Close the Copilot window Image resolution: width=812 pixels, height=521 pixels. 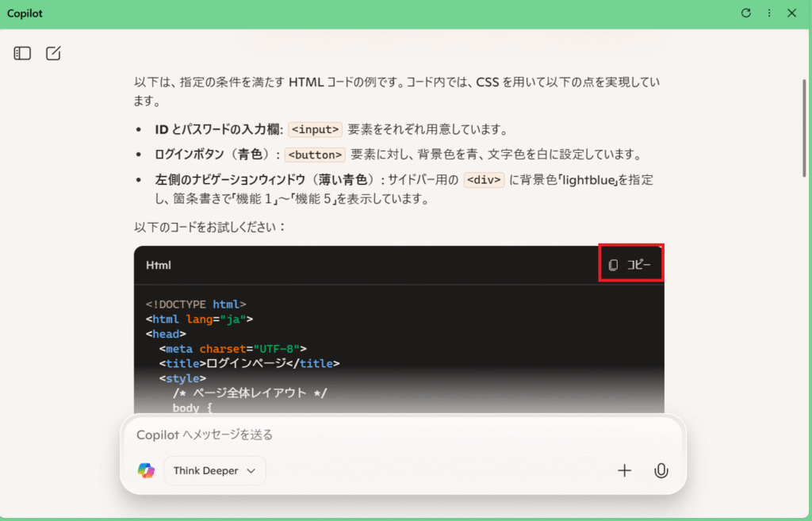[792, 13]
